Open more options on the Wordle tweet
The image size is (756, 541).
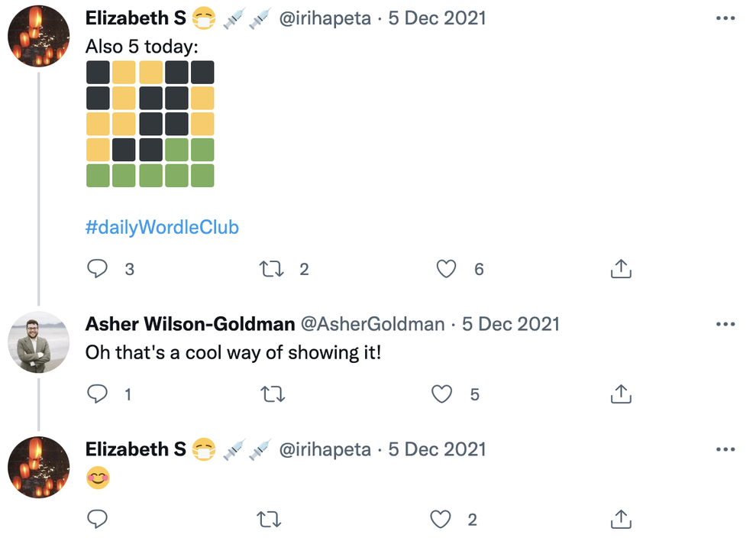pyautogui.click(x=725, y=18)
